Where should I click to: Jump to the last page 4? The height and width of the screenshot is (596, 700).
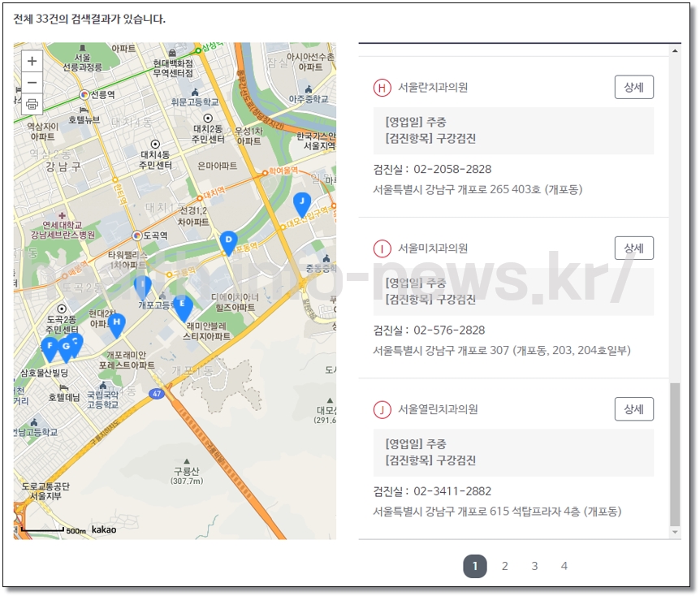tap(564, 566)
